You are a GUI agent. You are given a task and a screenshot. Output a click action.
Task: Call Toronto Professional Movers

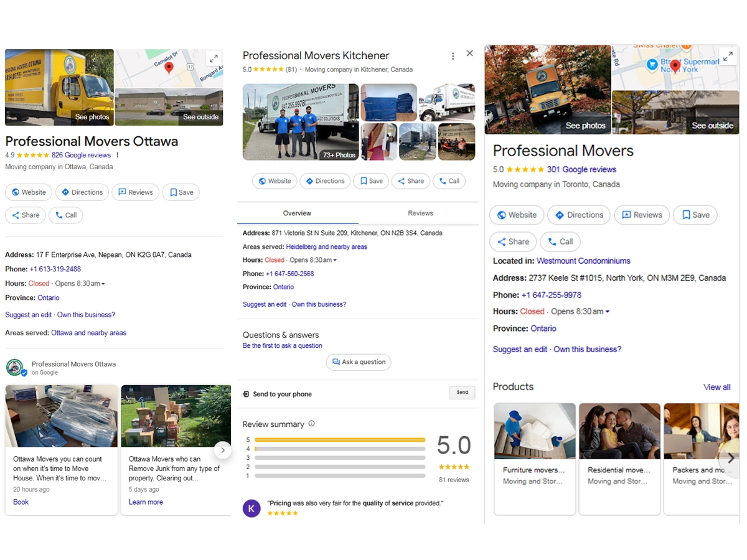(x=560, y=241)
